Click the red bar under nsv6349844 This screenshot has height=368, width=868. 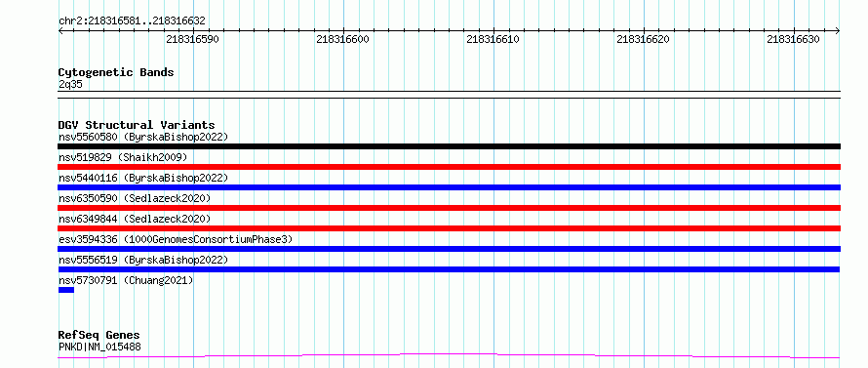pos(449,228)
